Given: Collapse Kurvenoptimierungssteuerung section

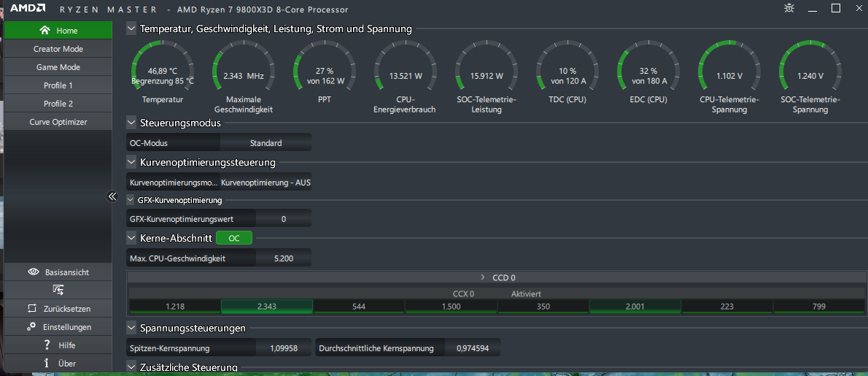Looking at the screenshot, I should click(131, 162).
